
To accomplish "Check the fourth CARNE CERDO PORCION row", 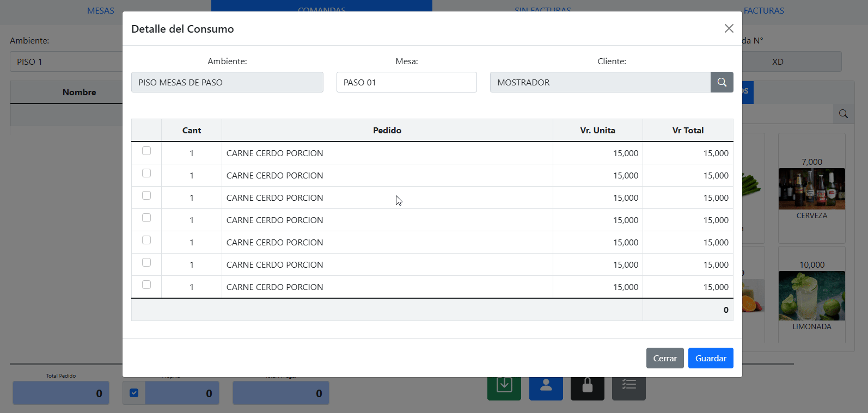I will [146, 218].
